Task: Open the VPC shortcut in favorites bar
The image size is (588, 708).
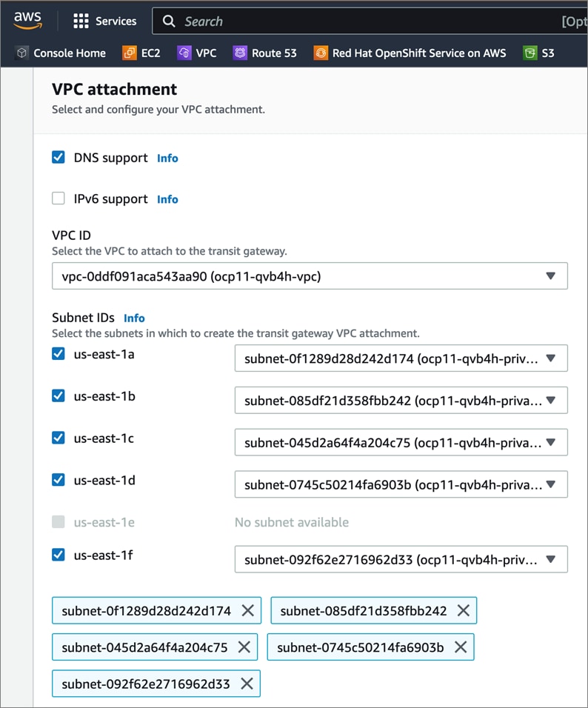Action: [197, 53]
